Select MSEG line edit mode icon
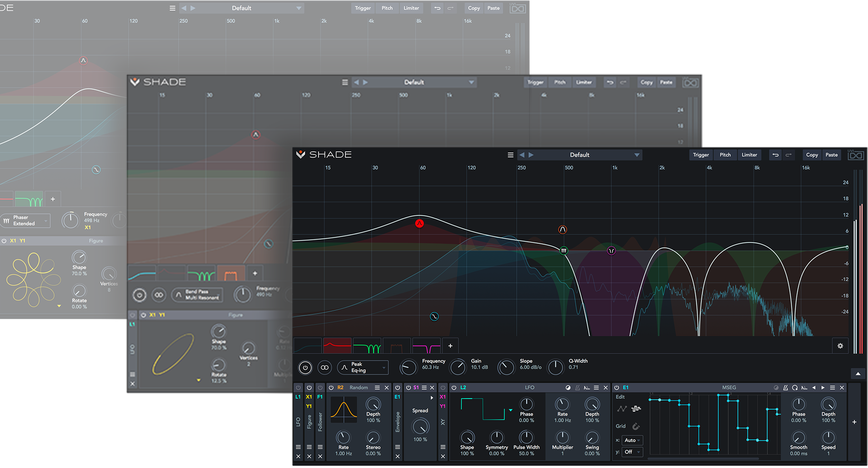The height and width of the screenshot is (468, 868). click(x=622, y=408)
